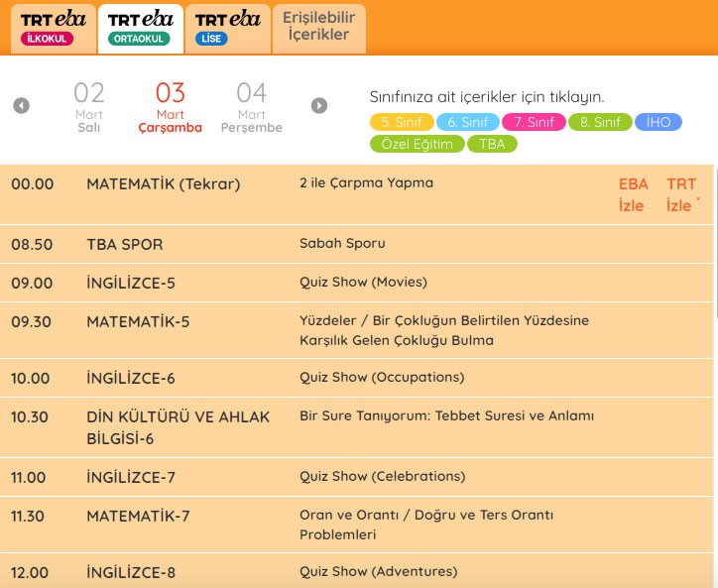This screenshot has height=588, width=718.
Task: Select 02 Mart Salı date
Action: click(x=89, y=106)
